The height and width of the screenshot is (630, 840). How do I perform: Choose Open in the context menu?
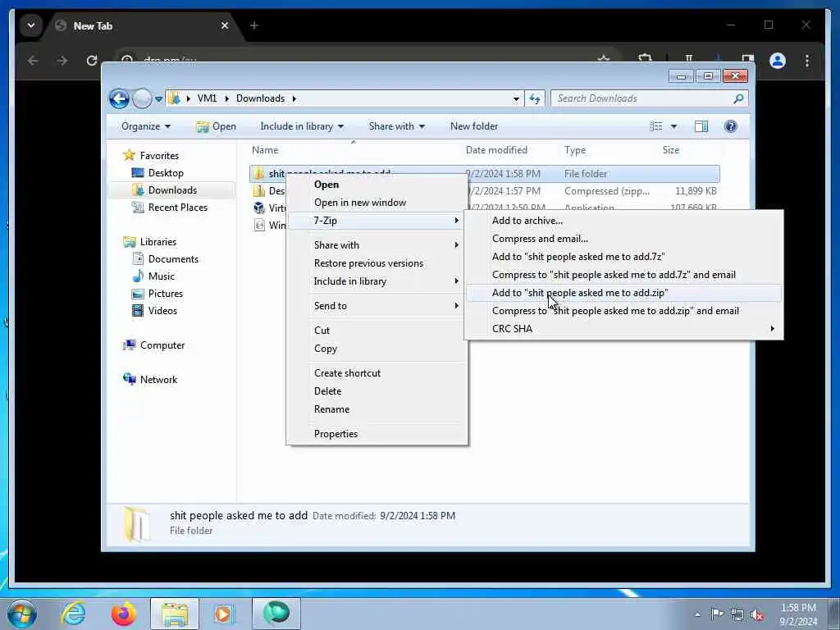click(x=377, y=185)
